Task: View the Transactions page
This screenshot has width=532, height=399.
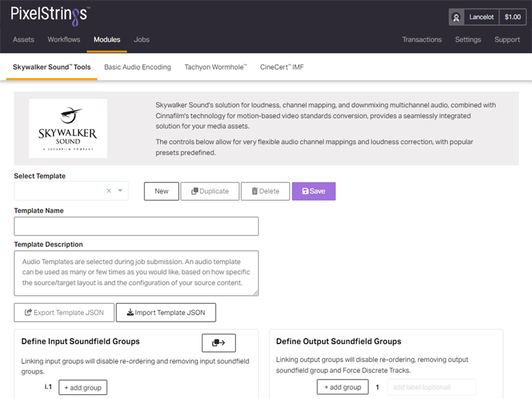Action: [422, 40]
